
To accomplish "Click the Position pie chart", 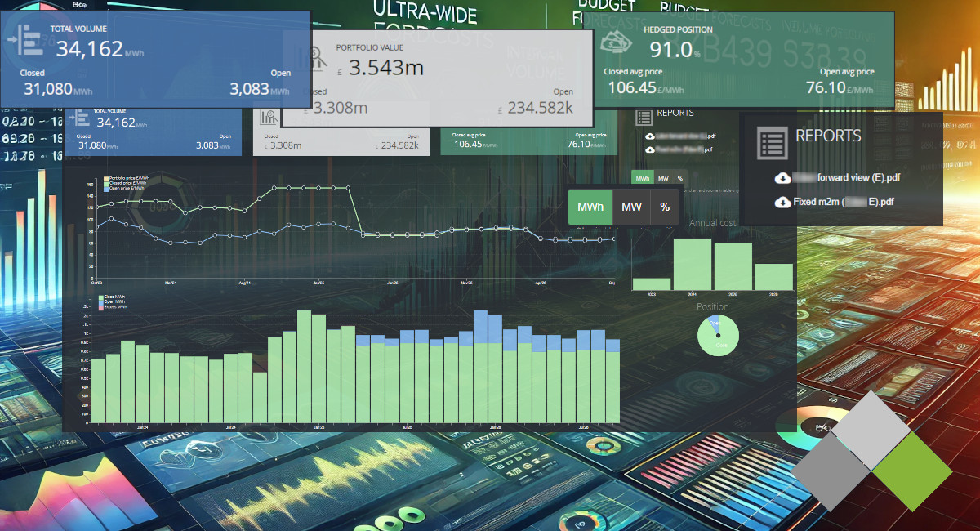I will point(718,335).
